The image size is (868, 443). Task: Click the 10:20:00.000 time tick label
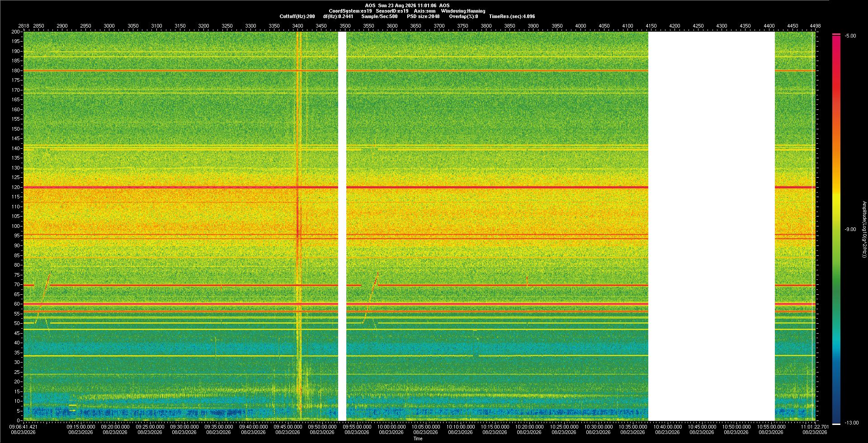(529, 426)
